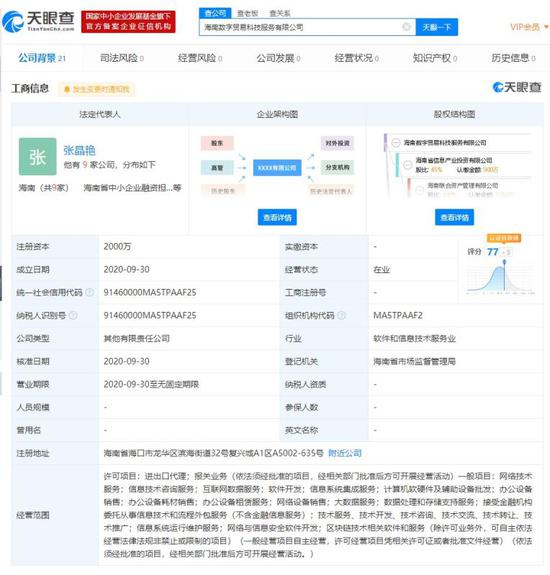Clear the search field with the X icon
The image size is (550, 575).
406,27
